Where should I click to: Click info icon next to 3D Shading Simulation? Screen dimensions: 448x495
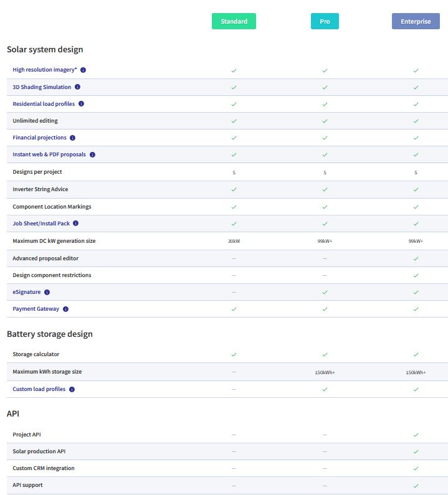(x=78, y=87)
